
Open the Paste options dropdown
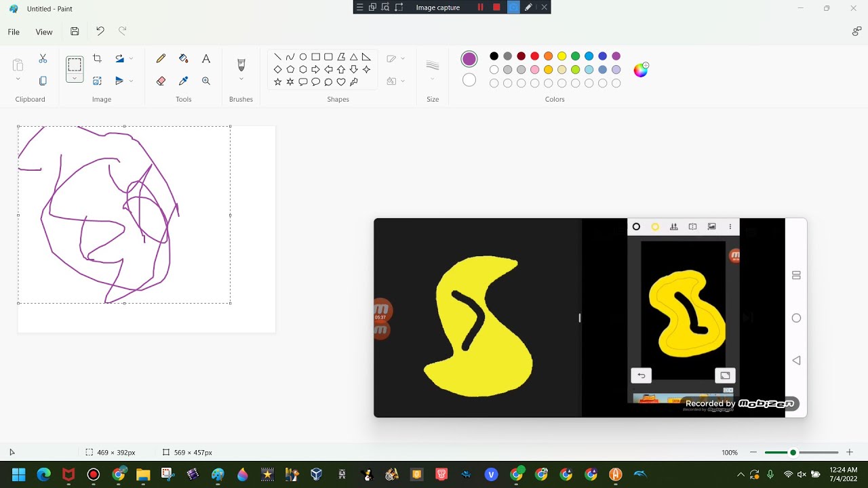coord(18,79)
